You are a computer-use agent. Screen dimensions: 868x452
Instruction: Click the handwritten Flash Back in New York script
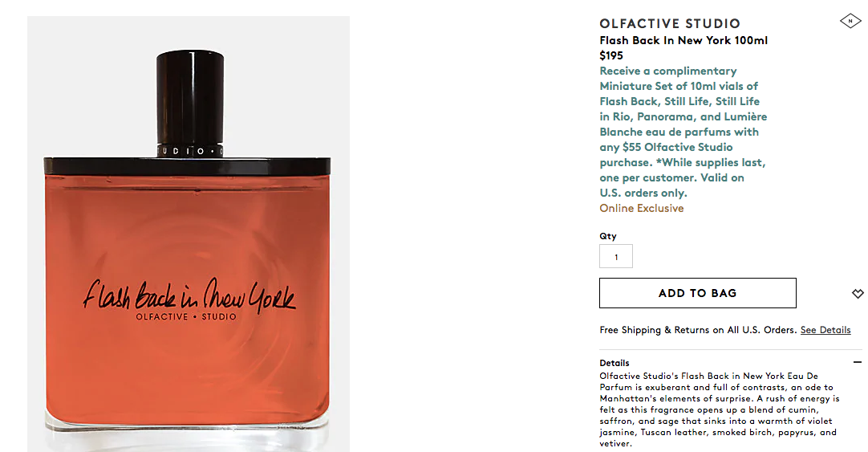pyautogui.click(x=189, y=295)
